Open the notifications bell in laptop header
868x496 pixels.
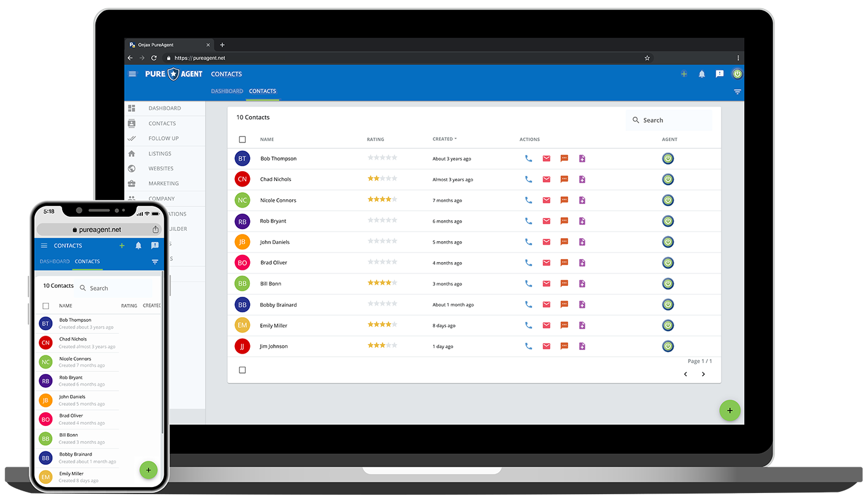702,74
